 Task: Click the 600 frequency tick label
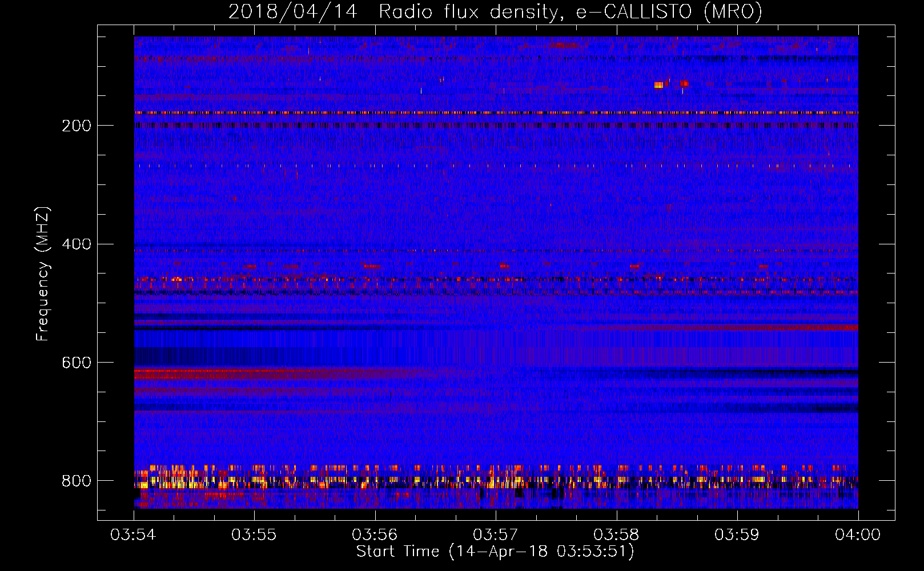77,363
